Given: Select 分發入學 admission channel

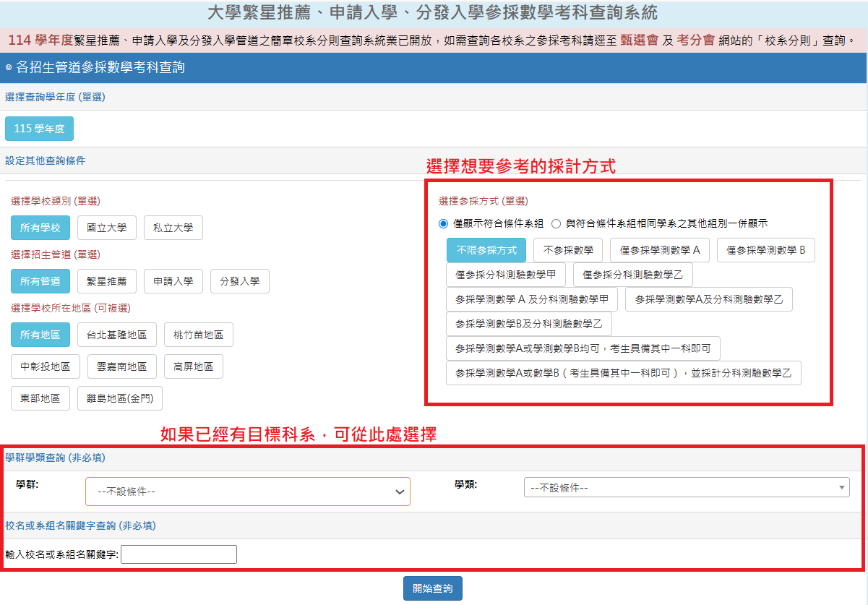Looking at the screenshot, I should click(239, 281).
